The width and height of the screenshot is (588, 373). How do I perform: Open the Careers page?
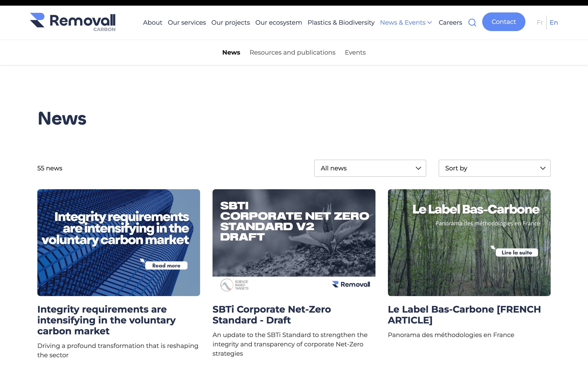tap(450, 23)
